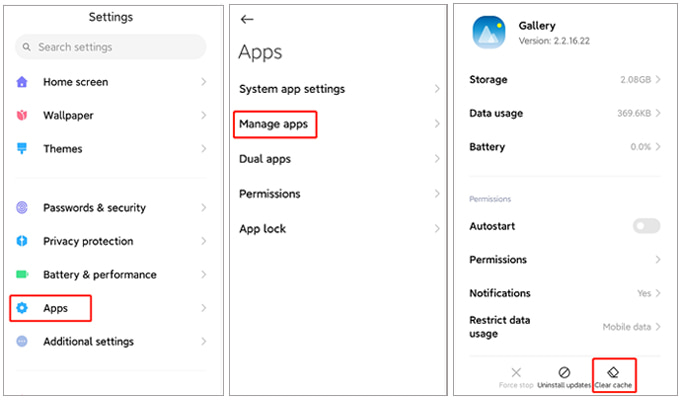Screen dimensions: 680x400
Task: Select Dual apps menu entry
Action: [265, 159]
